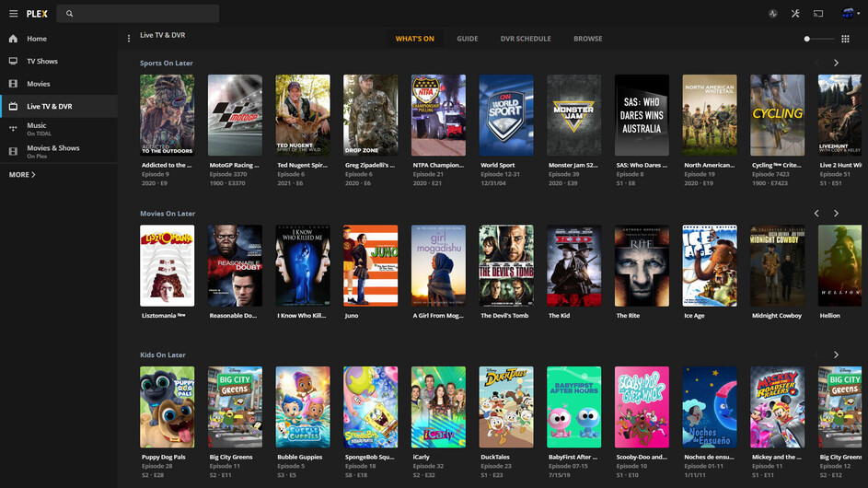Open Ice Age movie poster
This screenshot has width=868, height=488.
click(x=710, y=266)
